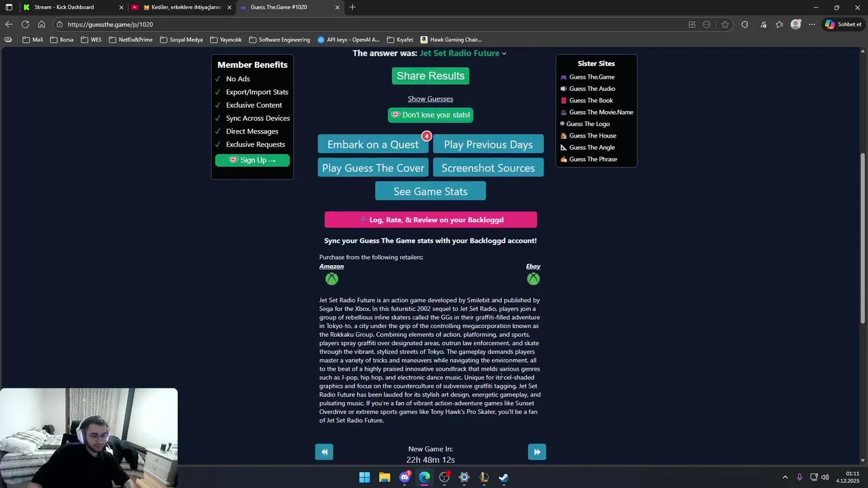
Task: Click Embark on a Quest button
Action: pyautogui.click(x=373, y=144)
